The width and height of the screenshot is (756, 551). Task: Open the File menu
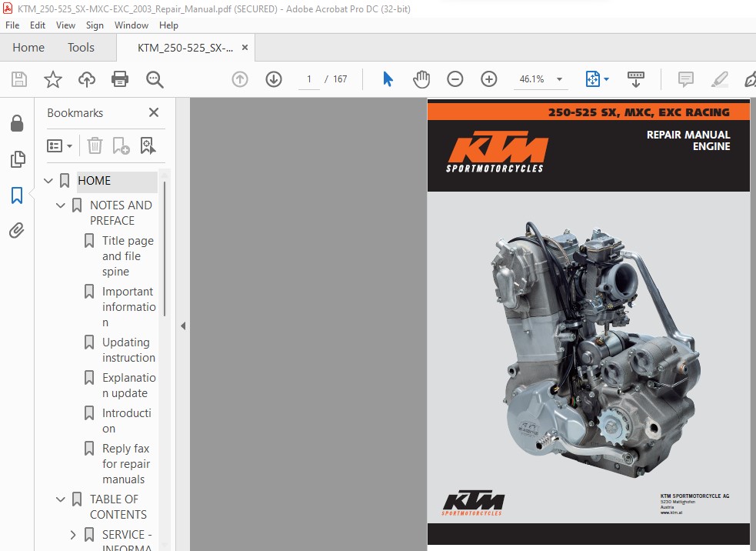click(x=12, y=25)
